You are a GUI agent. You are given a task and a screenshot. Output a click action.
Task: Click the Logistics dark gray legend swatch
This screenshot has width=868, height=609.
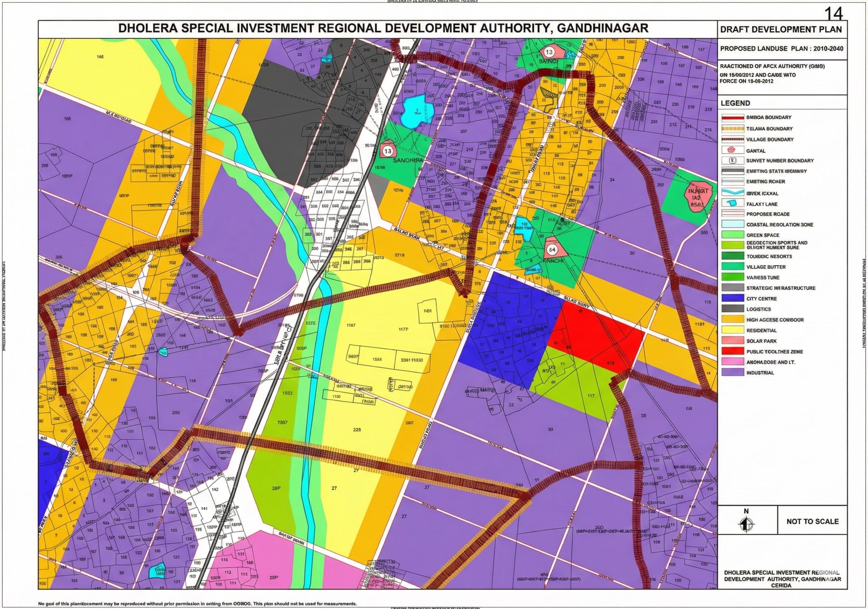(733, 309)
